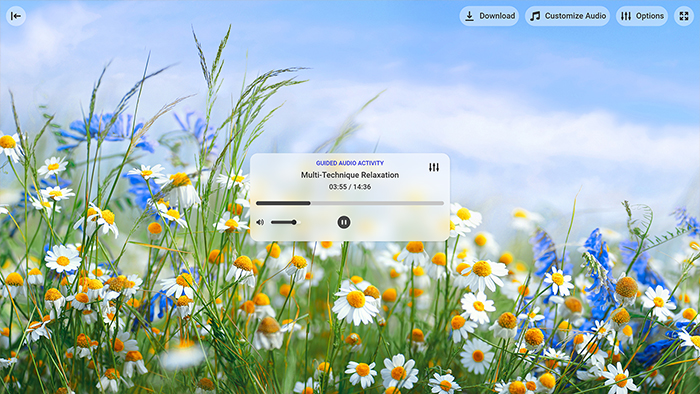Mute audio with the speaker icon
Screen dimensions: 700x394
tap(260, 222)
